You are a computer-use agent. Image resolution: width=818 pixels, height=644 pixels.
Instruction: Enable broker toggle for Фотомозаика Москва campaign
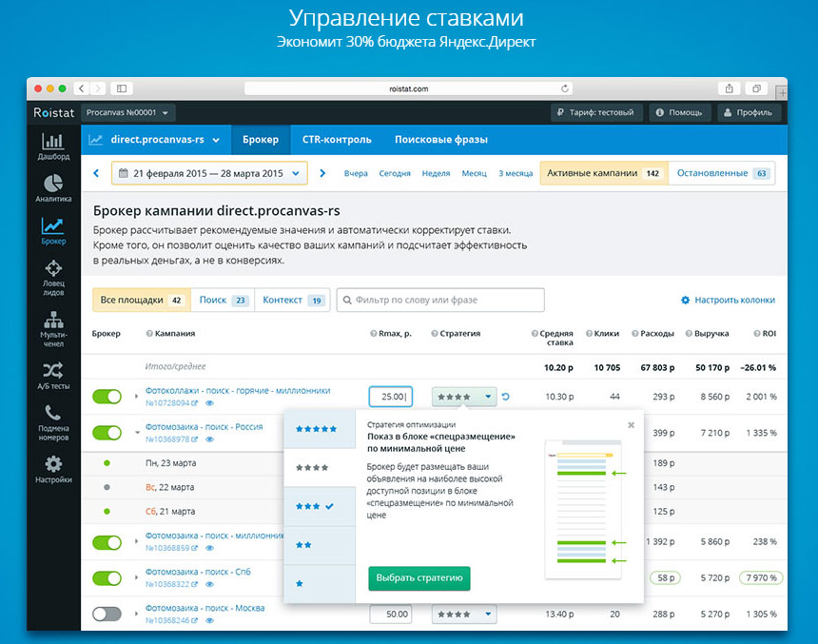107,615
